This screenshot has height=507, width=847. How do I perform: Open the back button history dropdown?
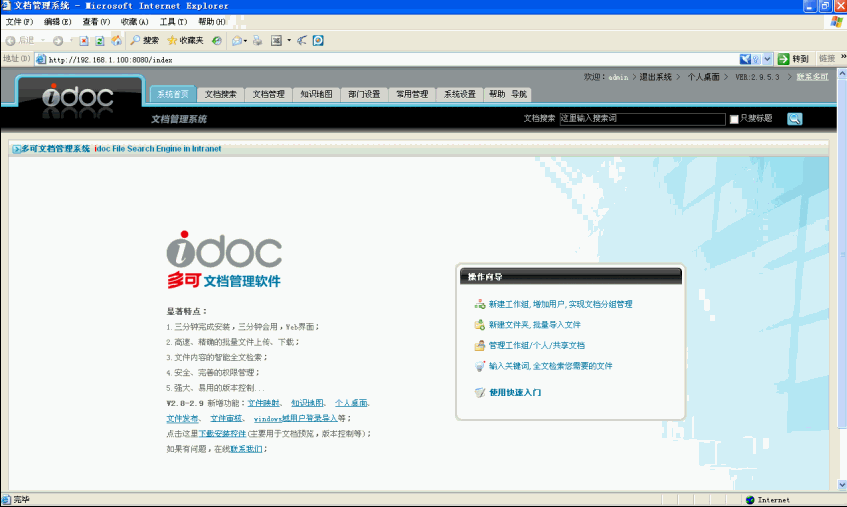(x=43, y=40)
